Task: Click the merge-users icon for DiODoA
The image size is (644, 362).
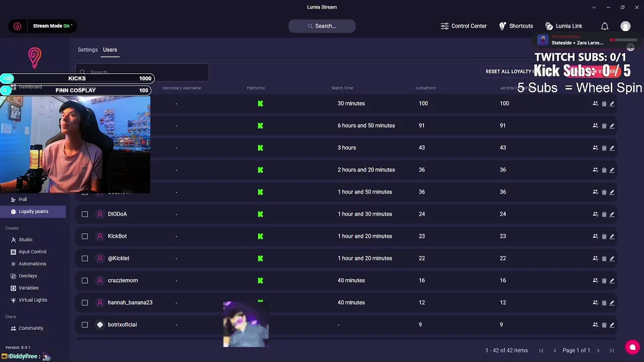Action: pos(595,214)
